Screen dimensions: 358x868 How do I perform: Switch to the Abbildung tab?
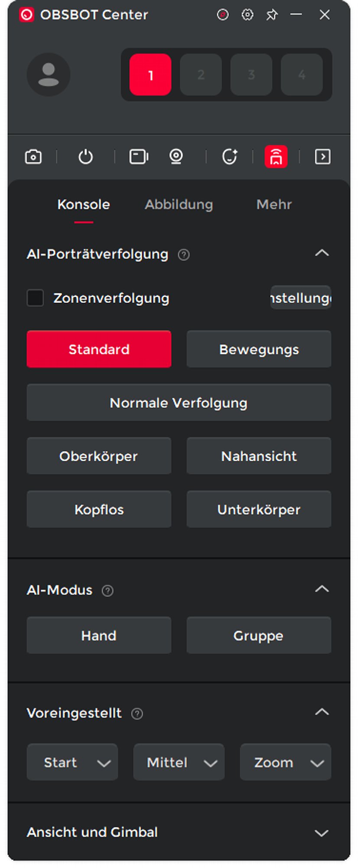(179, 204)
